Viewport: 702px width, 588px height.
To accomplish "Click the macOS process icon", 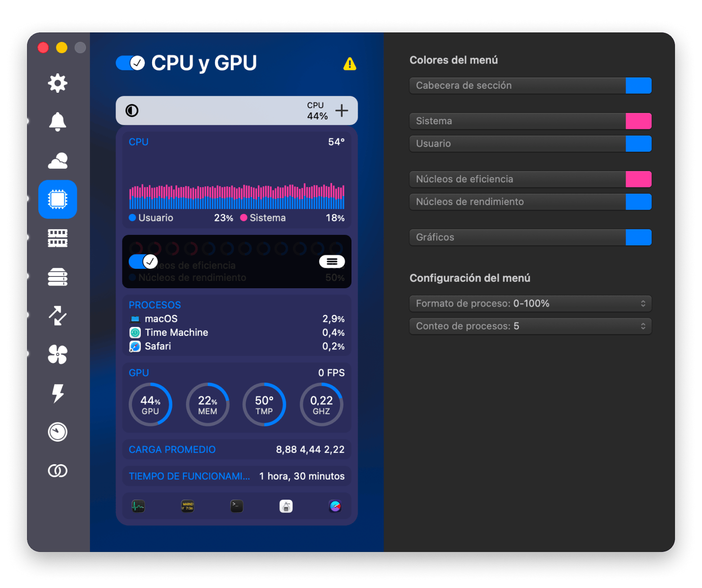I will (135, 319).
